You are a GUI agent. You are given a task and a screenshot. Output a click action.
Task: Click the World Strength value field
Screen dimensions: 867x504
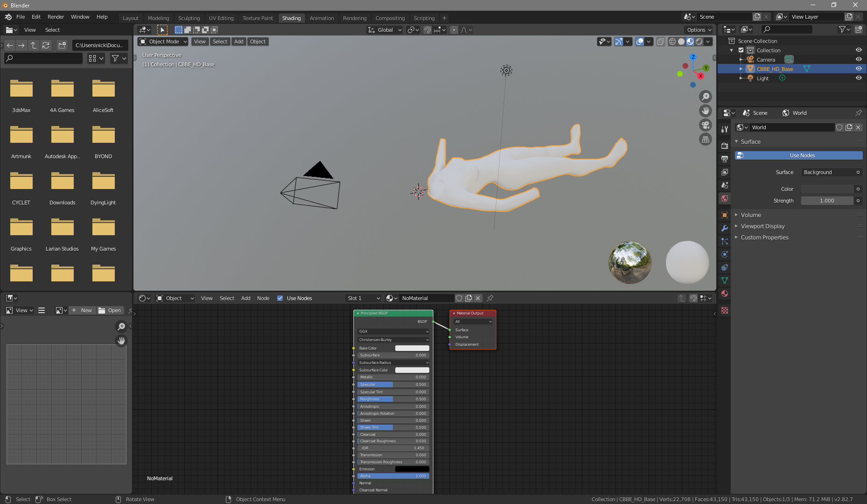[x=827, y=201]
